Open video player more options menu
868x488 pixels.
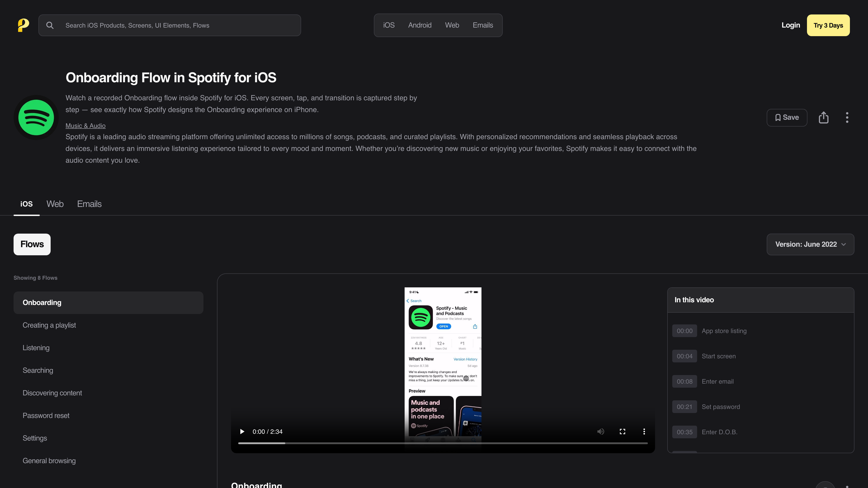tap(644, 432)
